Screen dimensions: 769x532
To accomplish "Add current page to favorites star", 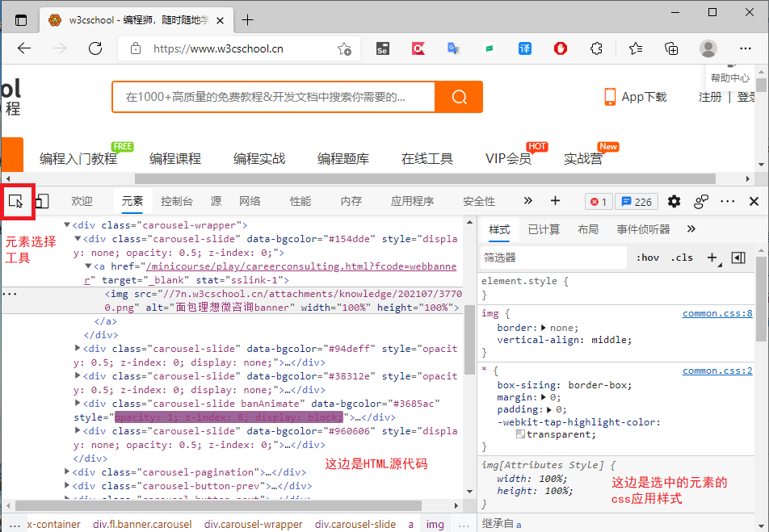I will tap(344, 48).
